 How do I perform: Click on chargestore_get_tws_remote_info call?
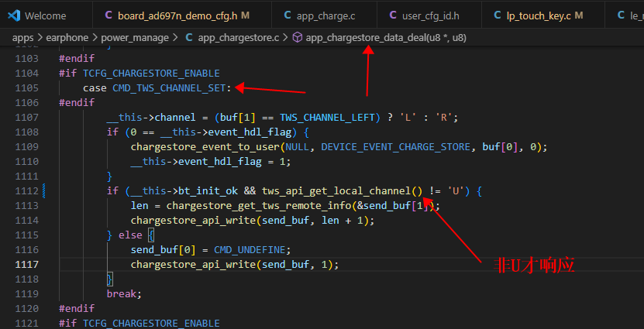pyautogui.click(x=259, y=205)
